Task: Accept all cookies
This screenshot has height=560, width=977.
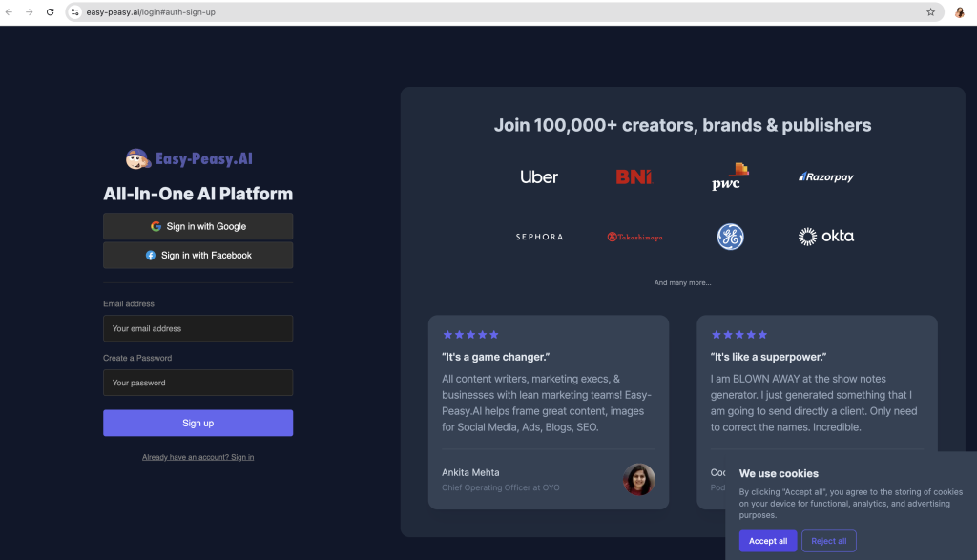Action: pos(767,541)
